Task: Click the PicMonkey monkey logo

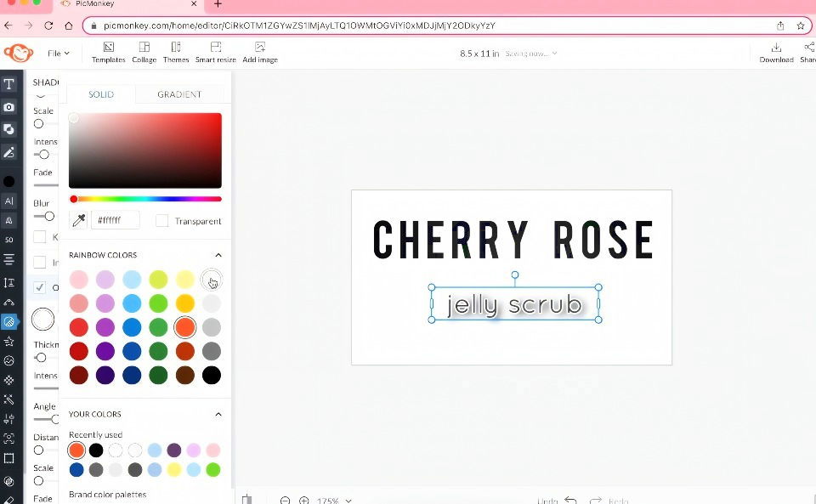Action: (x=18, y=53)
